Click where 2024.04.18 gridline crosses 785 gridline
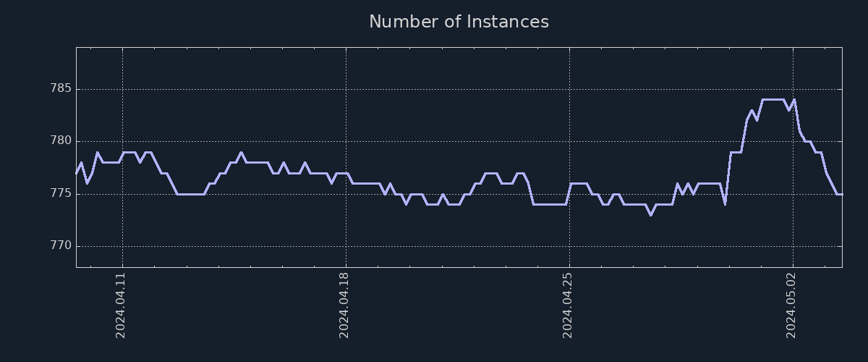This screenshot has height=362, width=868. [x=346, y=89]
